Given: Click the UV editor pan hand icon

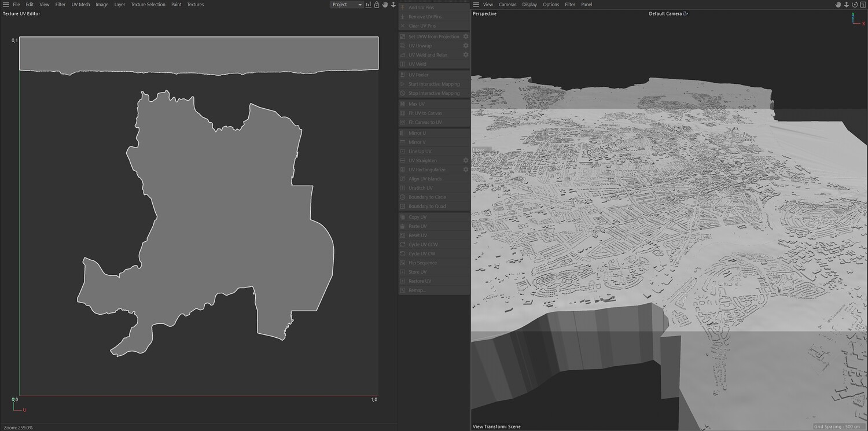Looking at the screenshot, I should point(385,5).
